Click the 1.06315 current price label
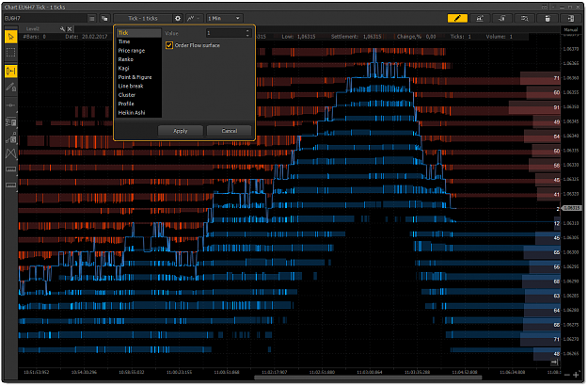This screenshot has height=386, width=588. [x=572, y=208]
